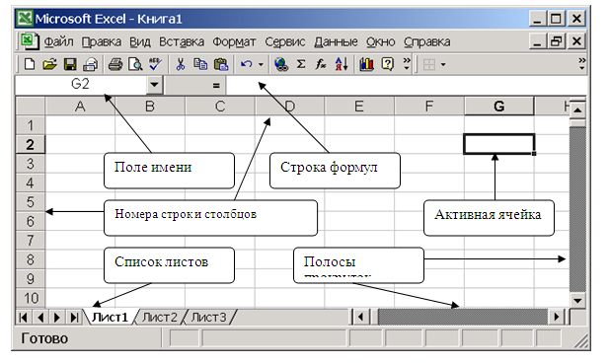609x364 pixels.
Task: Open the Файл menu
Action: tap(58, 41)
